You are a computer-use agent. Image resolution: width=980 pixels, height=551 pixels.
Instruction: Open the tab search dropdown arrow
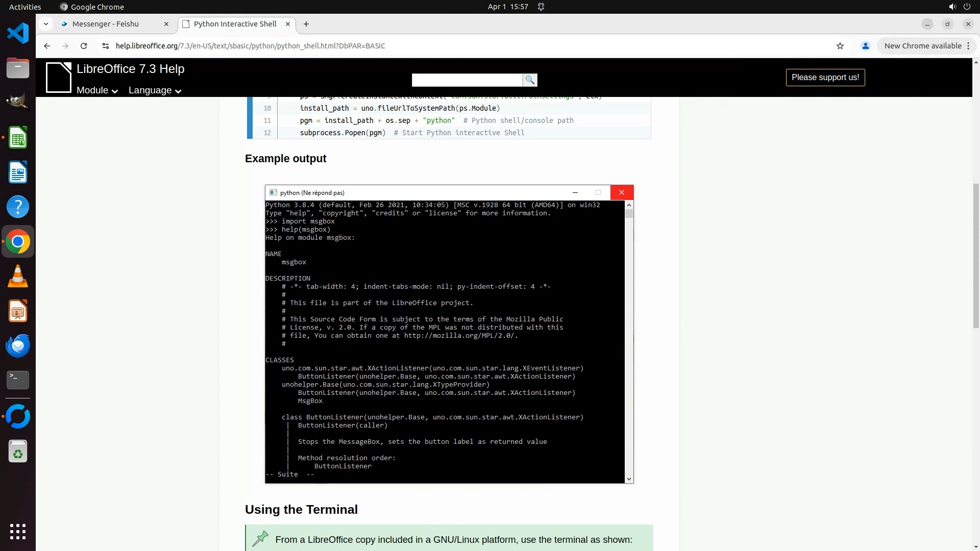tap(46, 24)
